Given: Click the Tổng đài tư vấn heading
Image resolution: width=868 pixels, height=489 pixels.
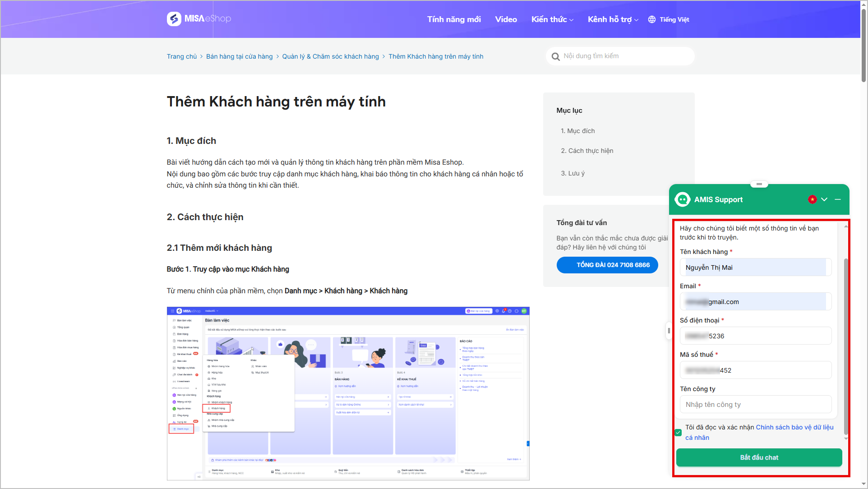Looking at the screenshot, I should [582, 223].
